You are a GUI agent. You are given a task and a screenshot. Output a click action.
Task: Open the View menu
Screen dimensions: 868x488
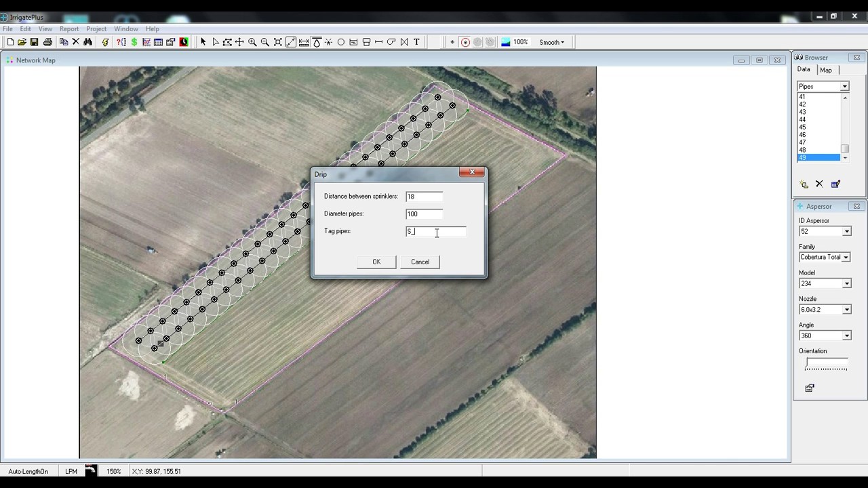point(45,29)
